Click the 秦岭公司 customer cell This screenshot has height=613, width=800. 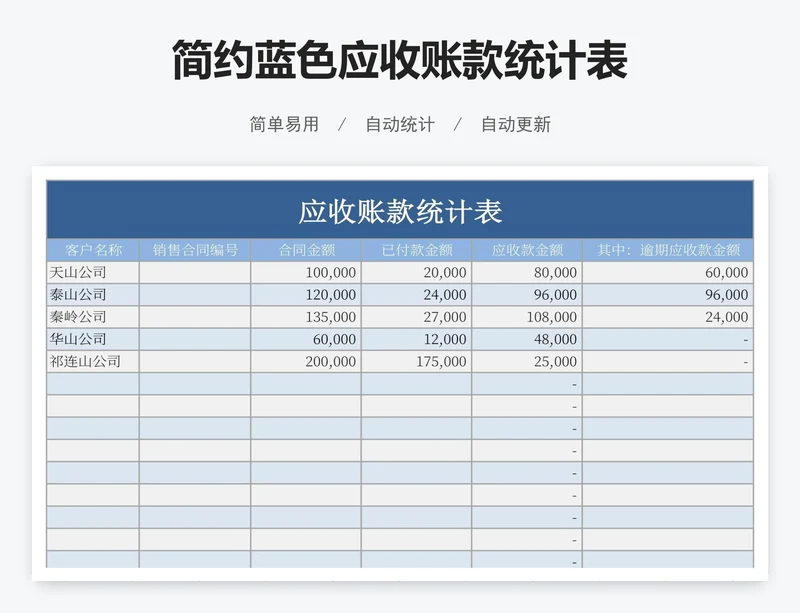click(x=93, y=317)
